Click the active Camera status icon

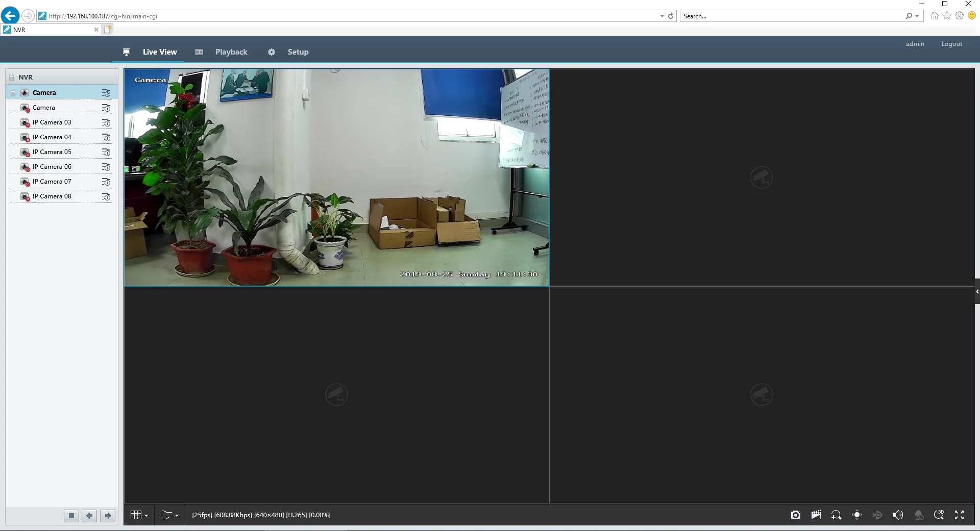[x=24, y=93]
